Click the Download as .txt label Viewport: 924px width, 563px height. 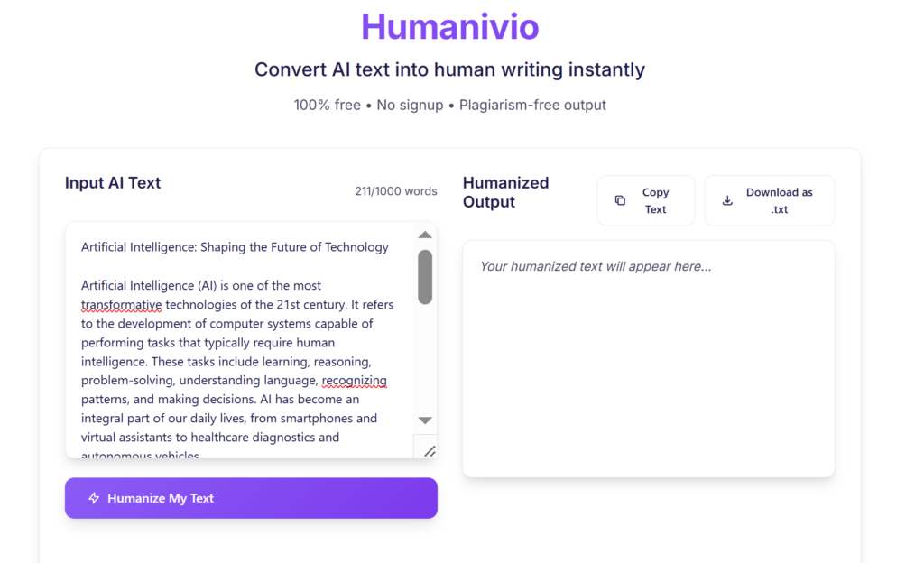click(x=779, y=200)
